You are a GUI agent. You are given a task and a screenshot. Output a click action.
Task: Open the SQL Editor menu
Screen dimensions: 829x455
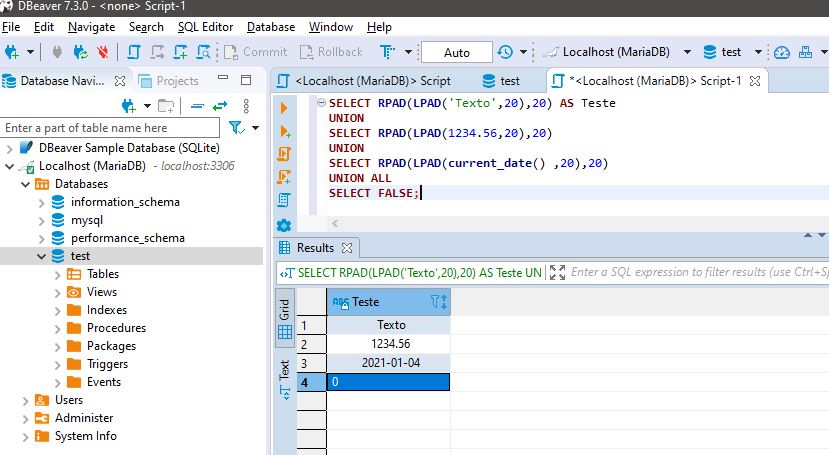(207, 27)
